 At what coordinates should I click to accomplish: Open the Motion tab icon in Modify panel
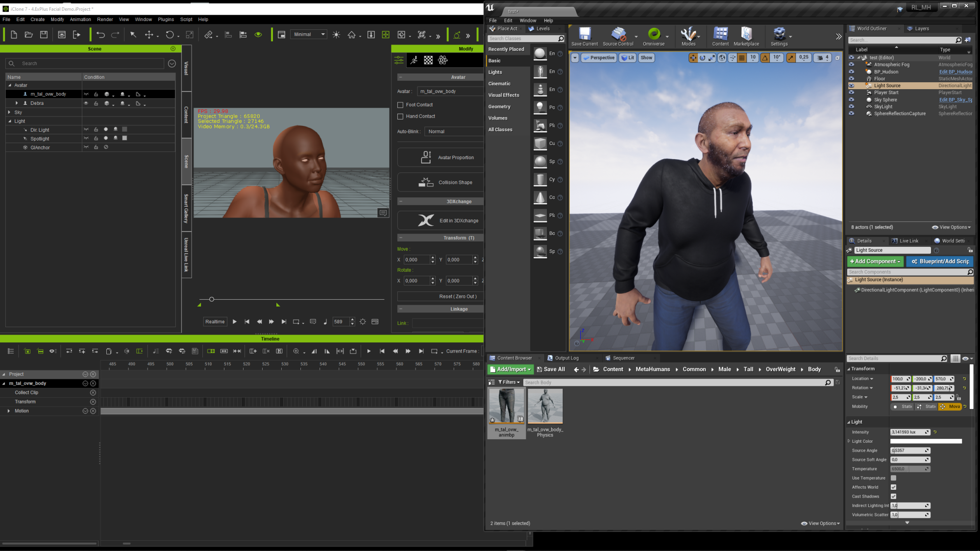[414, 60]
